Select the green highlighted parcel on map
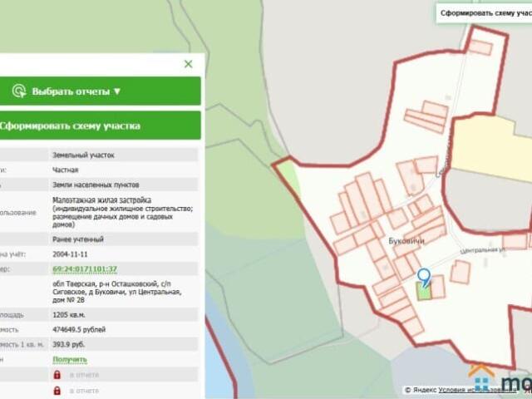Viewport: 532px width, 399px height. coord(424,292)
